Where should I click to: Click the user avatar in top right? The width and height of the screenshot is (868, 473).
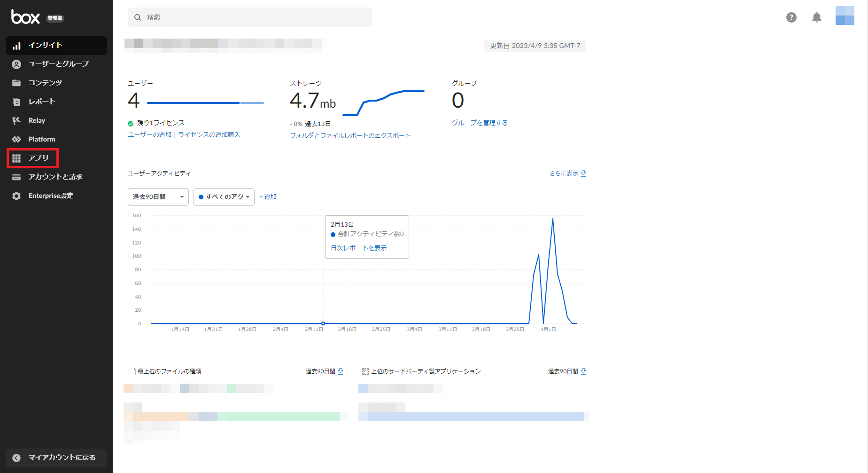tap(845, 16)
